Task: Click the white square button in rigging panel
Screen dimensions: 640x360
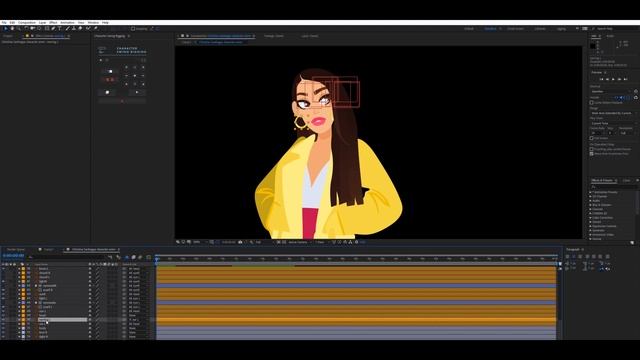Action: [107, 92]
